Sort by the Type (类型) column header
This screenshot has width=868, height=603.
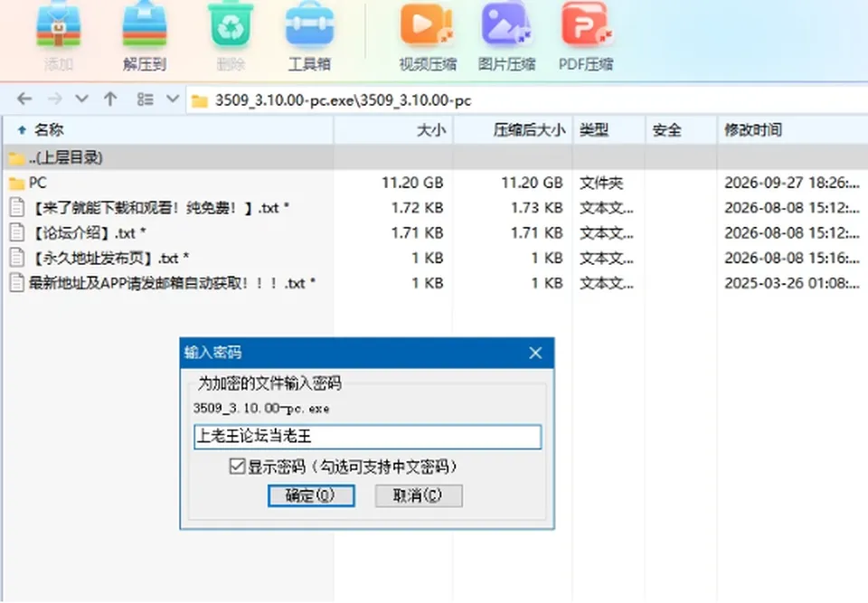[609, 130]
